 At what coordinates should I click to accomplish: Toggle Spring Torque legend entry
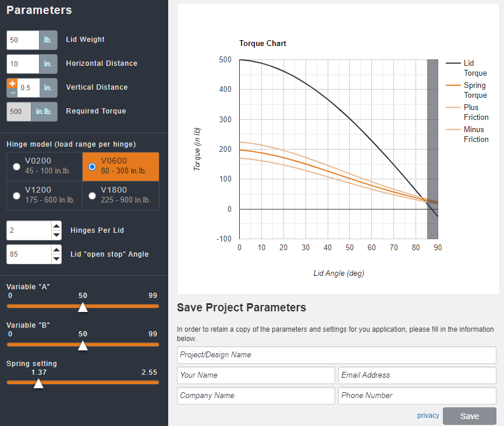pyautogui.click(x=466, y=90)
